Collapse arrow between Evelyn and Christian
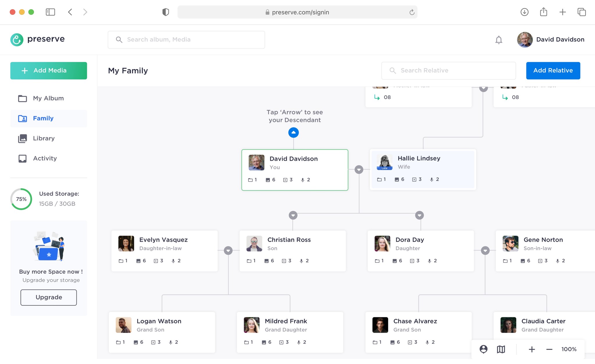Screen dimensions: 595x364 coord(228,250)
